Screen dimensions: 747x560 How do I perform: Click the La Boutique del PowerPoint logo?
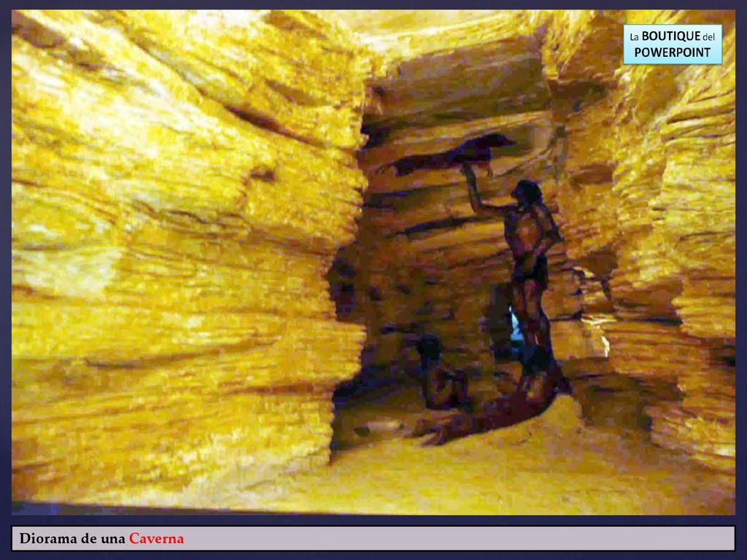[x=672, y=44]
